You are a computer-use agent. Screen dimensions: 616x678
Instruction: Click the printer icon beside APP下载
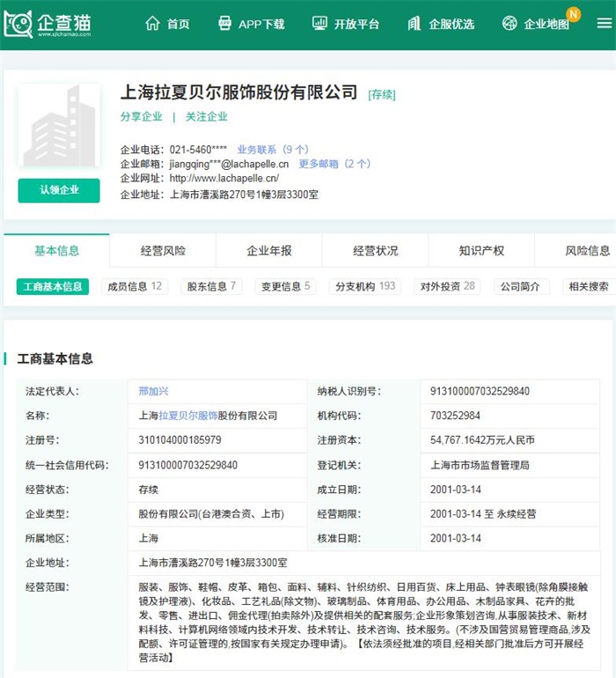pyautogui.click(x=224, y=24)
